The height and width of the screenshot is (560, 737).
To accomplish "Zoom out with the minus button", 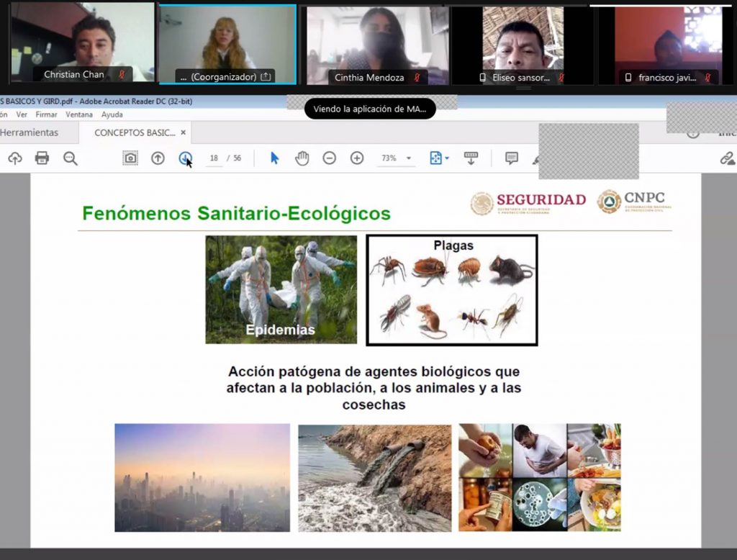I will coord(329,158).
